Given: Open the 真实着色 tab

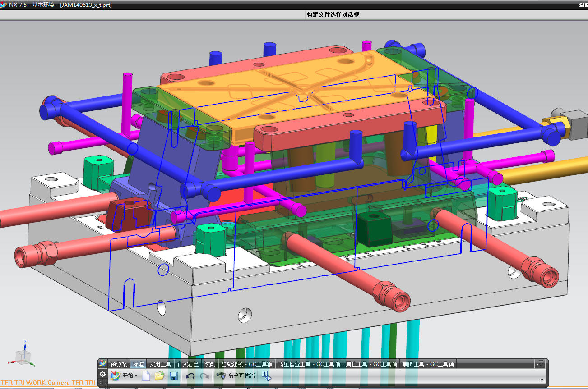Looking at the screenshot, I should point(188,364).
